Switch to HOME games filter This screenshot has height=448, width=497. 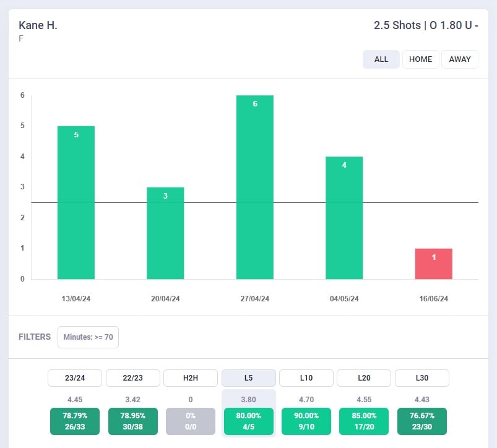pyautogui.click(x=421, y=59)
